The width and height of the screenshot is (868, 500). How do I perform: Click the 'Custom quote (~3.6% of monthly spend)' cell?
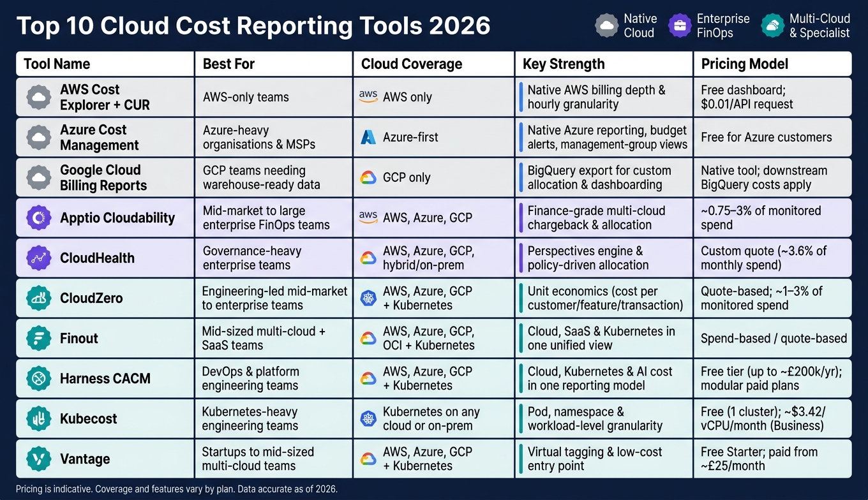click(x=773, y=258)
